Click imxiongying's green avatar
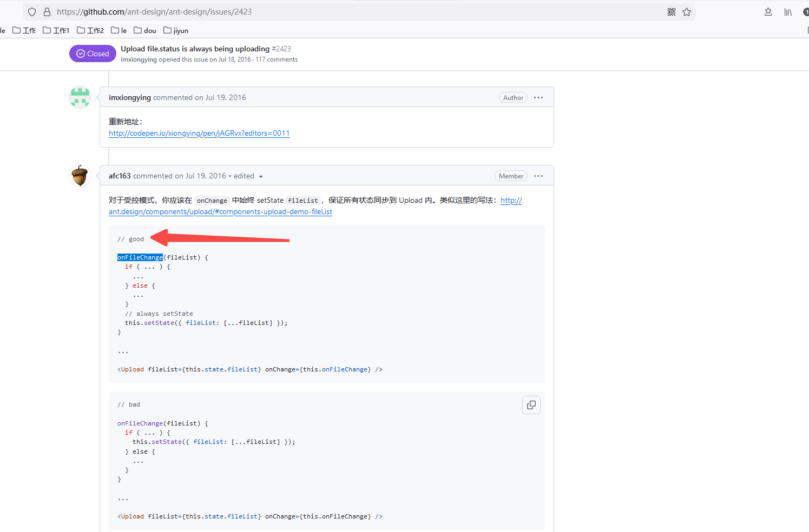Screen dimensions: 809x532 pos(80,97)
